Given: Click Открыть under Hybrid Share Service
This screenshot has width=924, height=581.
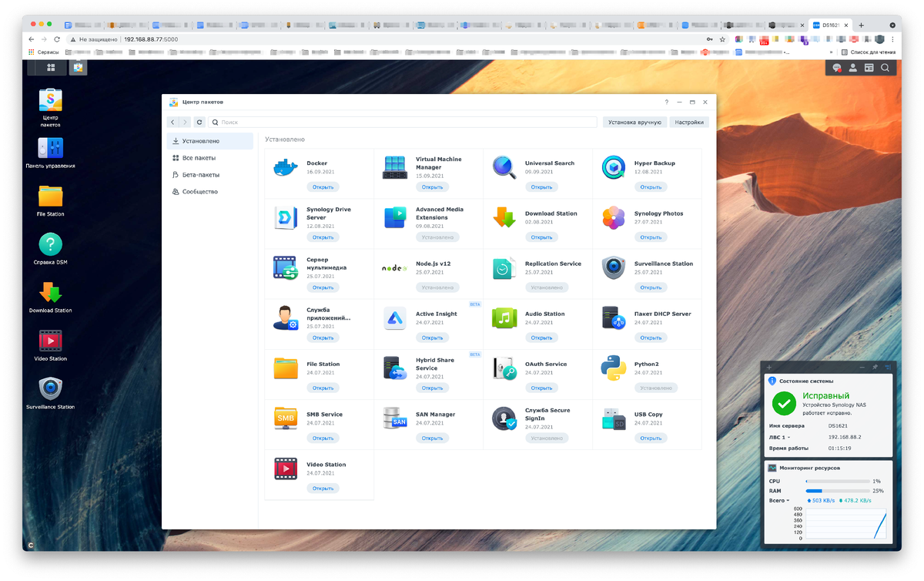Looking at the screenshot, I should (433, 388).
